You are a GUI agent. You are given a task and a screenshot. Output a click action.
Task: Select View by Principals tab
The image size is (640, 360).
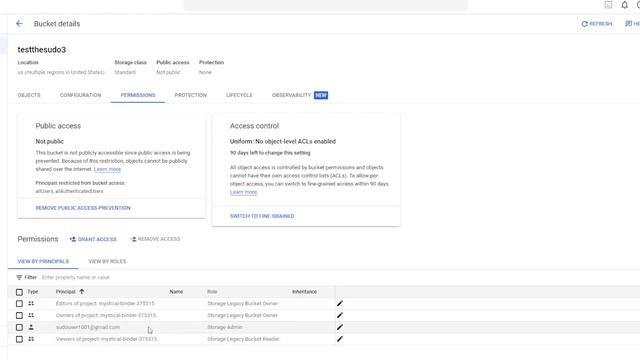pyautogui.click(x=43, y=261)
